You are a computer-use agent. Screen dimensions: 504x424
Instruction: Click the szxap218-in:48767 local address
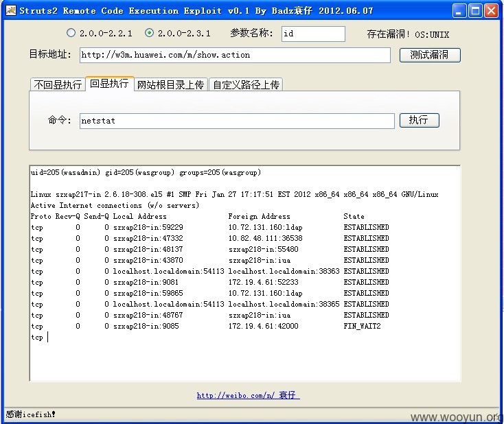coord(148,315)
